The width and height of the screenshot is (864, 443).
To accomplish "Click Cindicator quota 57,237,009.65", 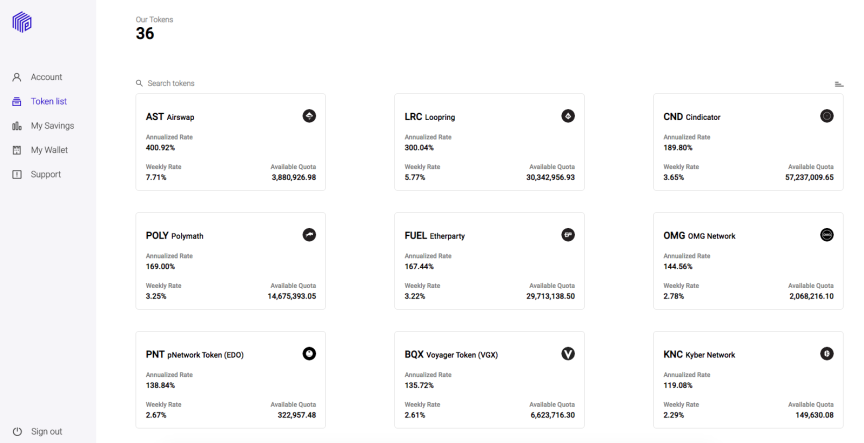I will click(809, 177).
